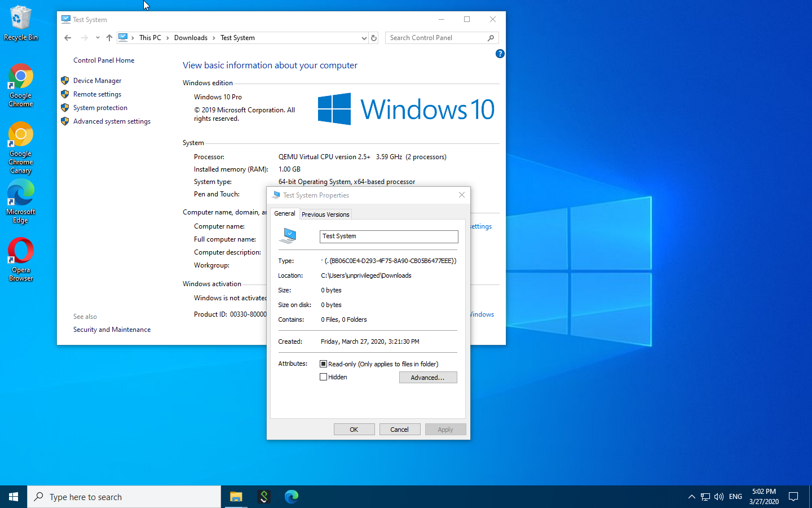Open the clock and calendar flyout
Image resolution: width=812 pixels, height=508 pixels.
[x=764, y=497]
